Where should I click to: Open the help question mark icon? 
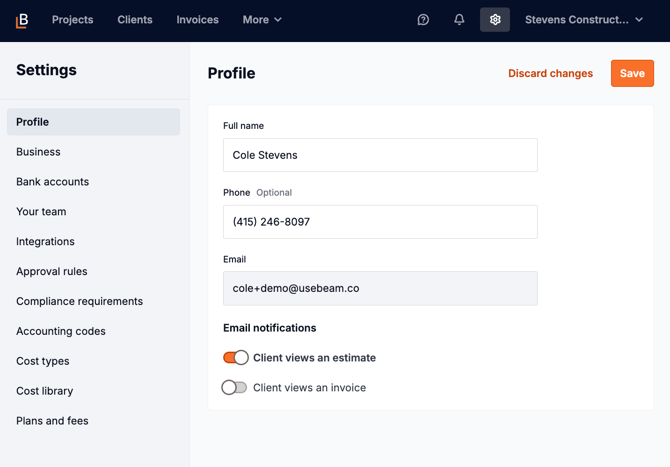(423, 20)
